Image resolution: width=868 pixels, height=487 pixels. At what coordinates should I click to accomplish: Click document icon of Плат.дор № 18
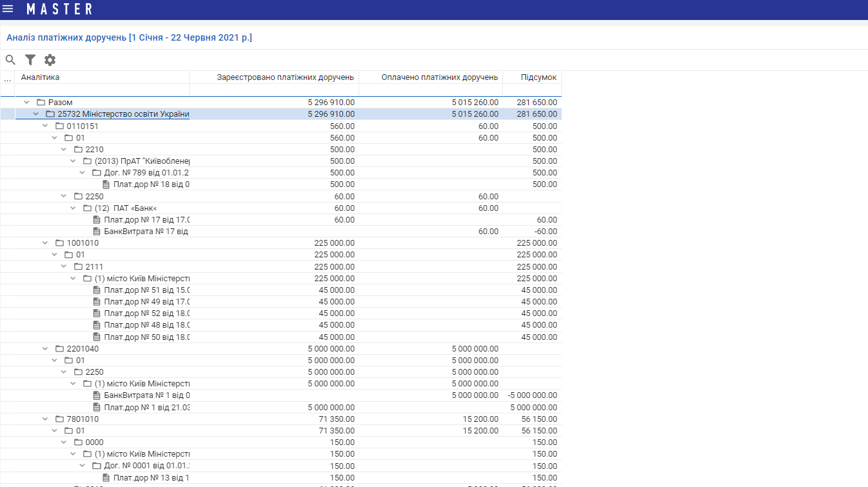[106, 184]
